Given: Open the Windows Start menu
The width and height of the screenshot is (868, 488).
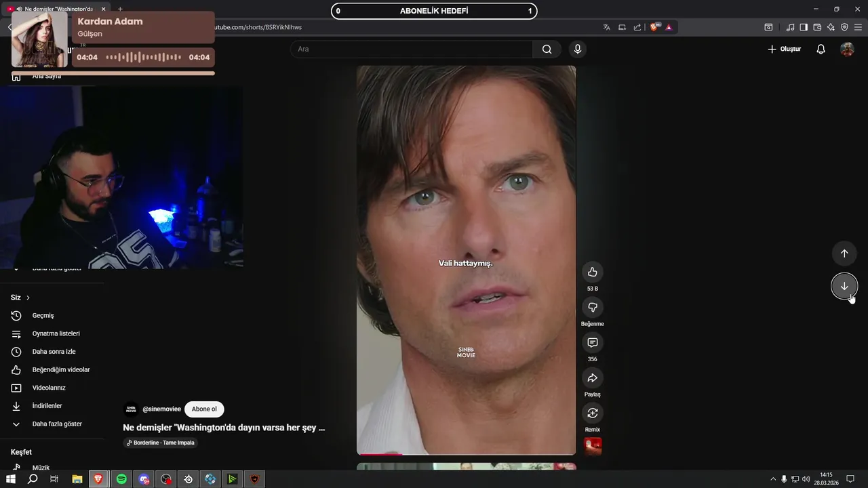Looking at the screenshot, I should (11, 479).
